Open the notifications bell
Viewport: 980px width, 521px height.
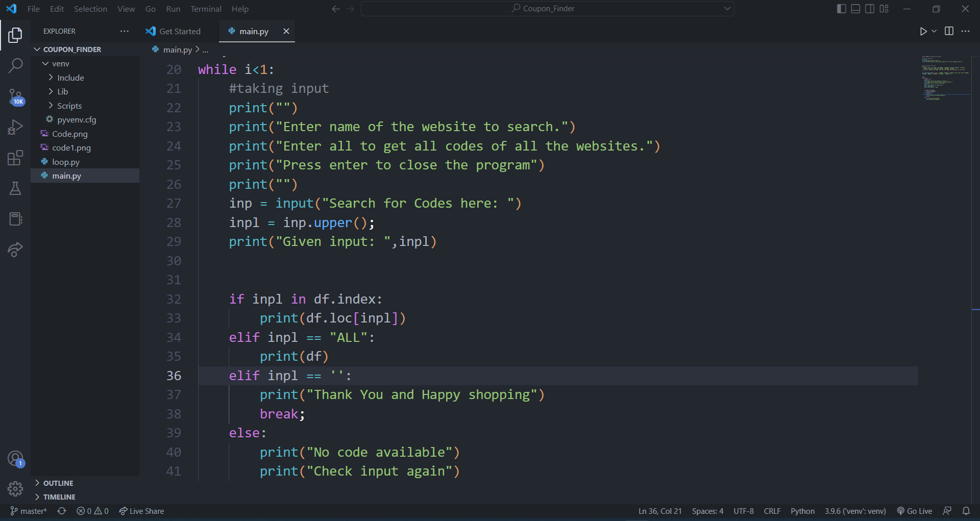tap(966, 511)
